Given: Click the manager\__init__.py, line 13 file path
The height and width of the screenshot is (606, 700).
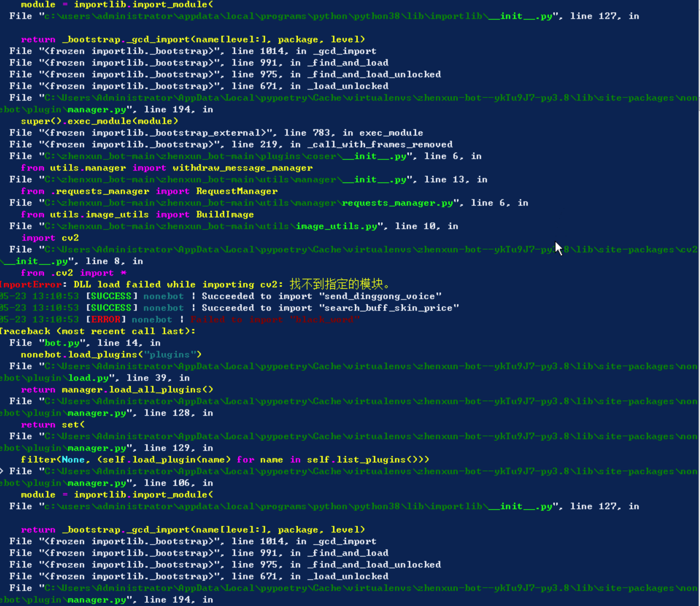Looking at the screenshot, I should pyautogui.click(x=248, y=179).
